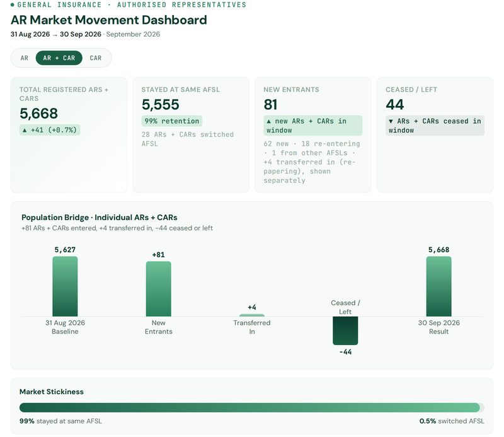Click the 30 Sep 2026 end date
Viewport: 504px width, 437px height.
pos(81,34)
